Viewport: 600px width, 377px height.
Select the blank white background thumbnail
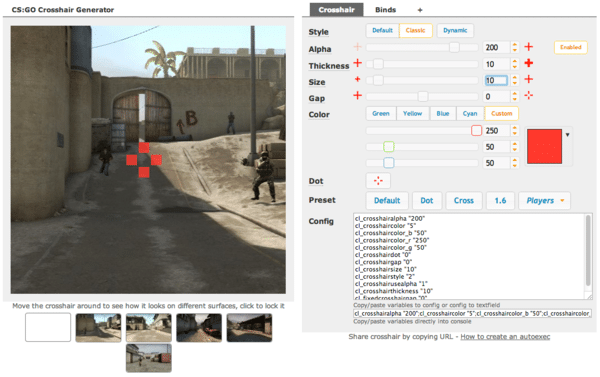pos(48,327)
